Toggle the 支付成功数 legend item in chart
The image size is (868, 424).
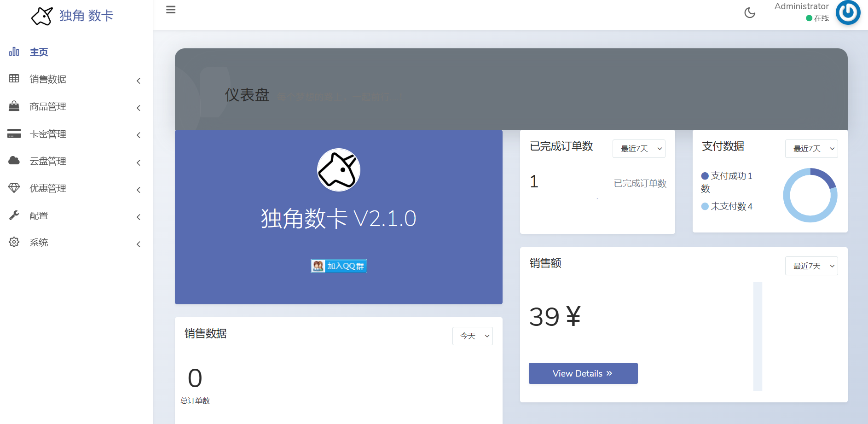(727, 176)
